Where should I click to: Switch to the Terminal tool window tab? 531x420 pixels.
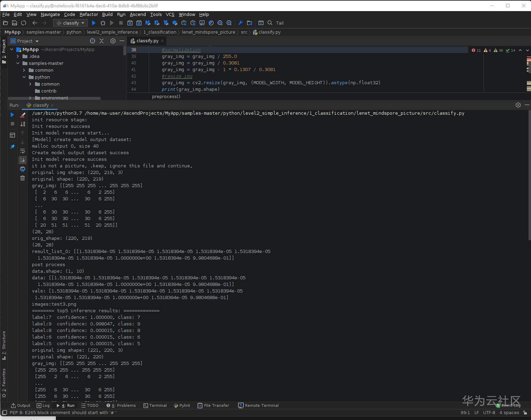pyautogui.click(x=155, y=405)
